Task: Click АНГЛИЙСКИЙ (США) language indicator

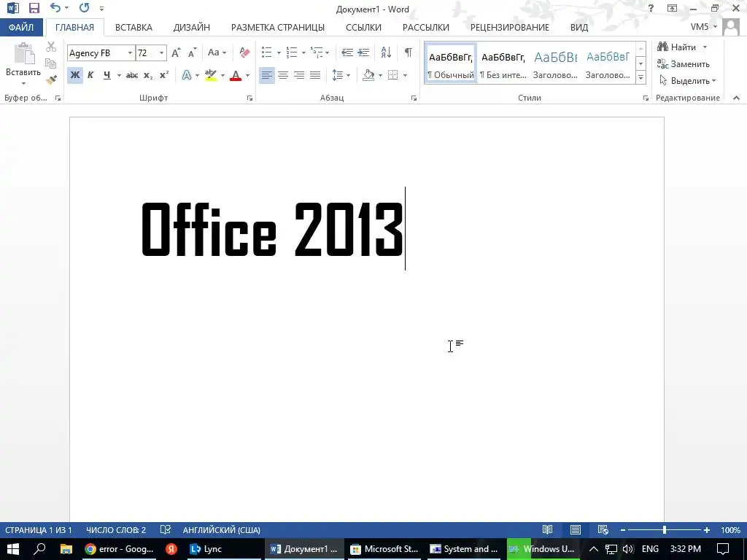Action: coord(222,530)
